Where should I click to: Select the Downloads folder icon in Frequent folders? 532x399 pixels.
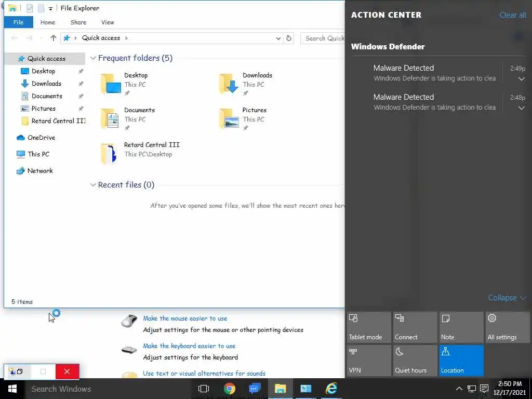coord(229,84)
